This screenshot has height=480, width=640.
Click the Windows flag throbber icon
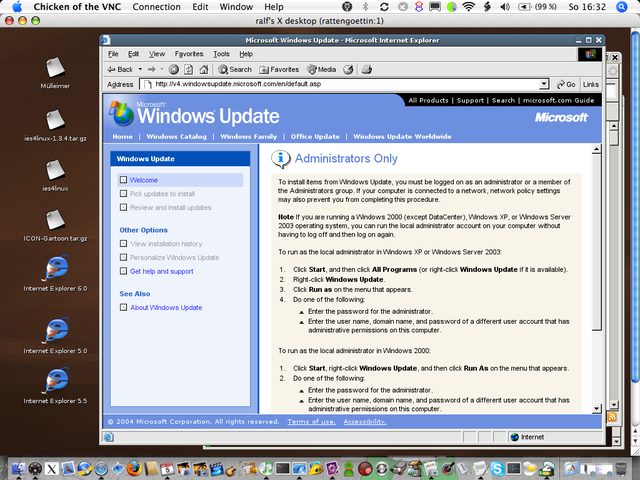point(590,54)
